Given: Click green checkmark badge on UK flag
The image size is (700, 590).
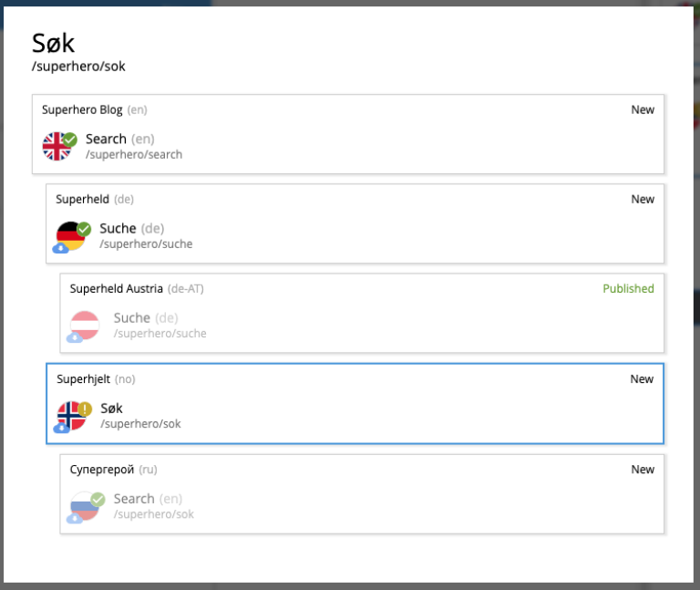Looking at the screenshot, I should [x=70, y=139].
